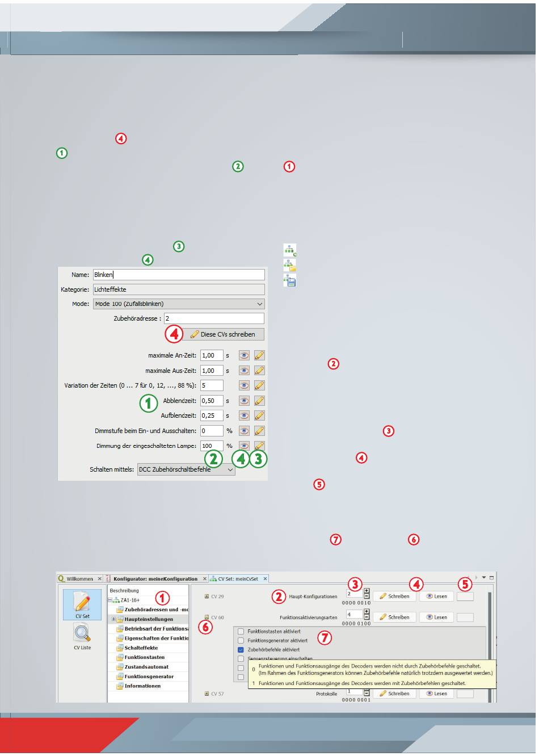539x756 pixels.
Task: Enable Funktionstasten aktiviert checkbox
Action: (241, 631)
